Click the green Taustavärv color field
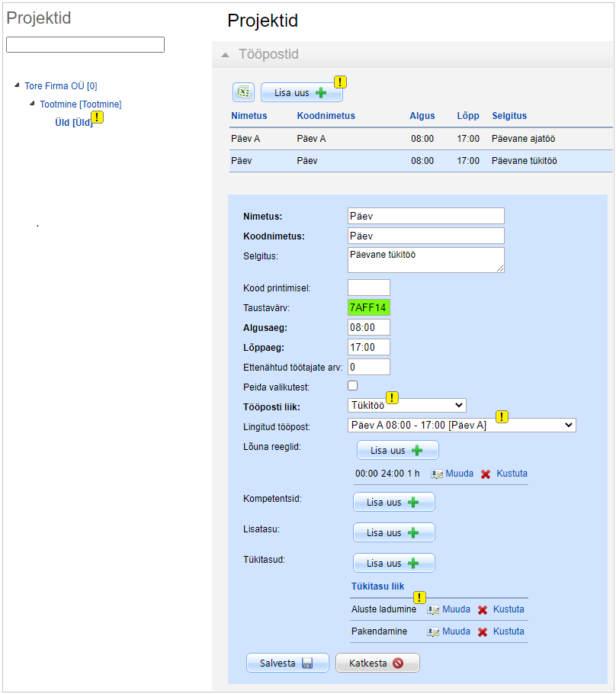616x694 pixels. pyautogui.click(x=368, y=308)
